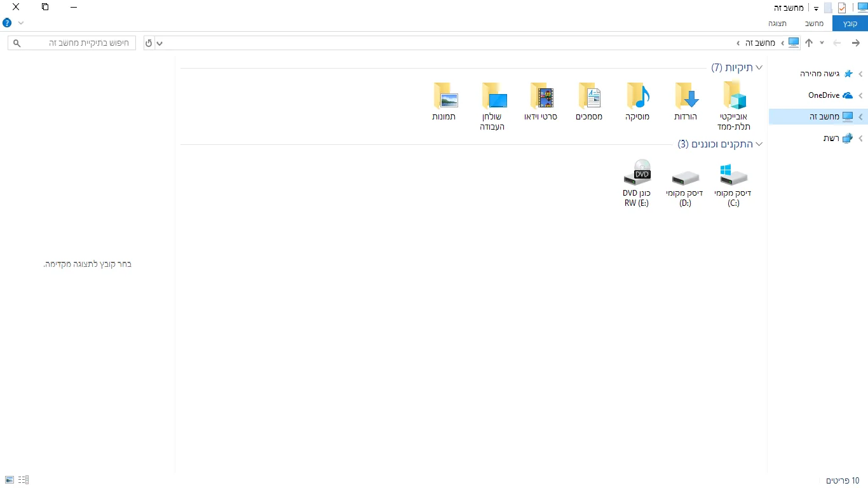The image size is (868, 488).
Task: Expand the OneDrive tree node chevron
Action: pyautogui.click(x=860, y=96)
